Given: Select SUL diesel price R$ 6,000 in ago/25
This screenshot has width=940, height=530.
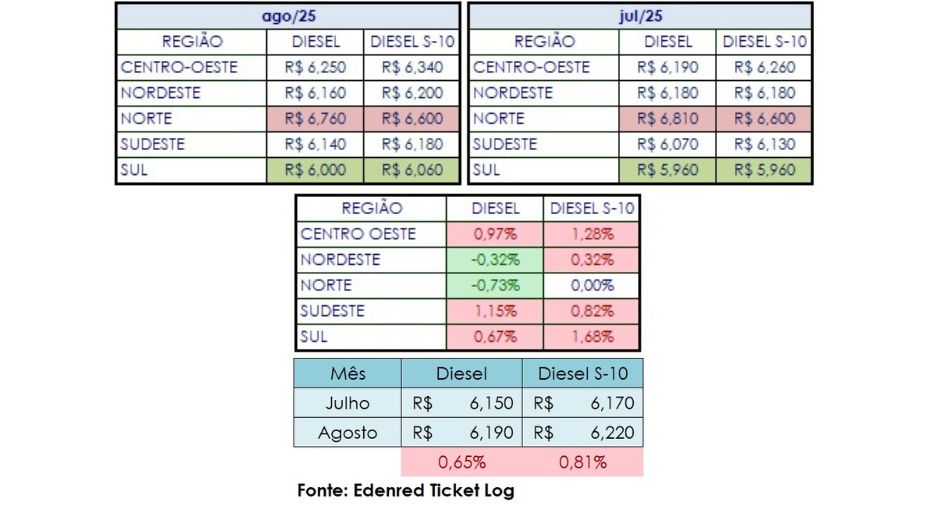Looking at the screenshot, I should [x=315, y=170].
